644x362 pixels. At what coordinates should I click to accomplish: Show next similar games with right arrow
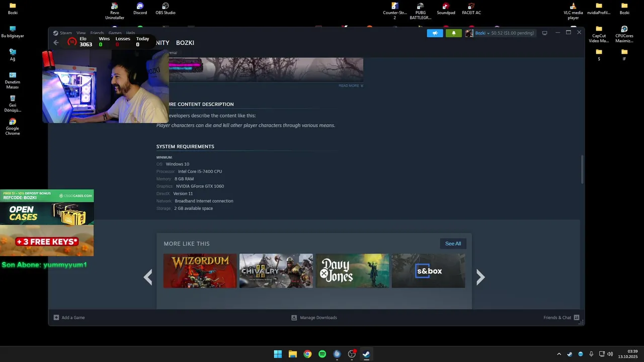click(480, 277)
